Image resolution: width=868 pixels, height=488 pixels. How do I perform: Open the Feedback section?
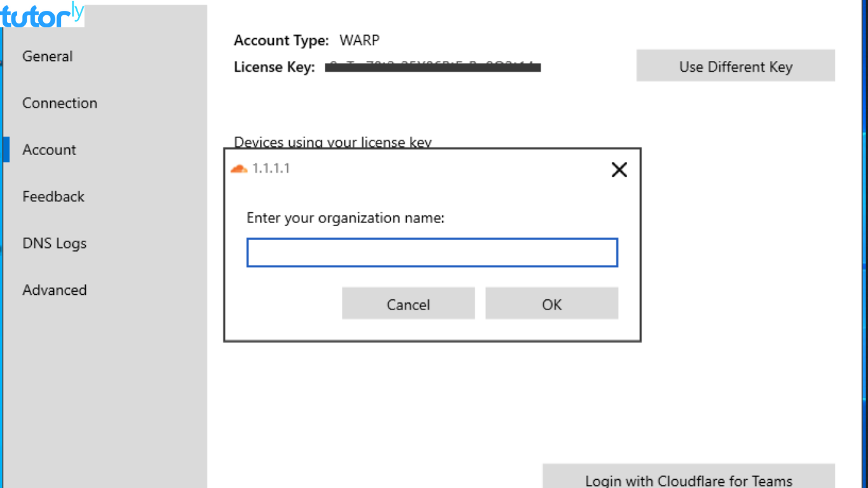[x=53, y=196]
